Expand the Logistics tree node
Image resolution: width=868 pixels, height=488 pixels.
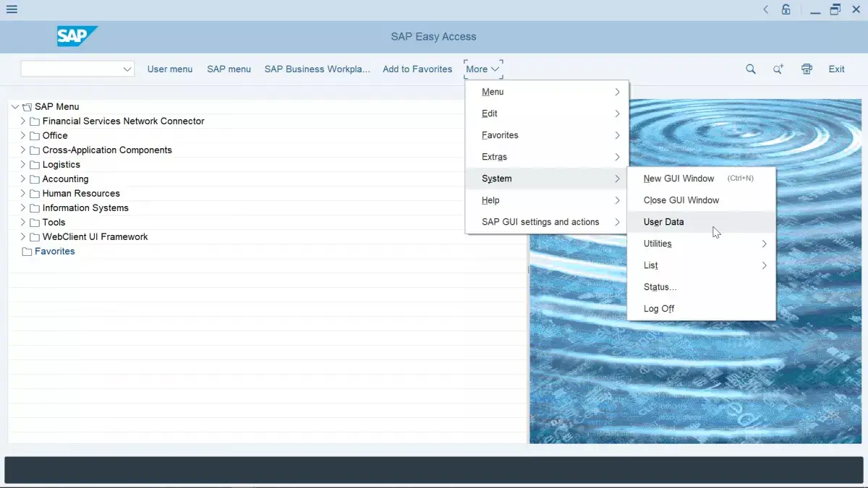(23, 165)
